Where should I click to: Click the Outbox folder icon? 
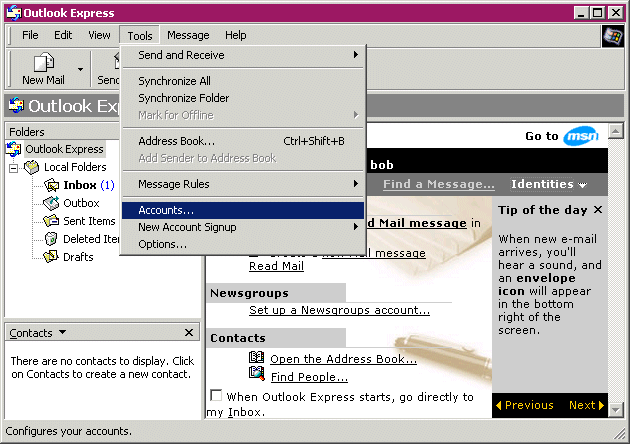(51, 203)
